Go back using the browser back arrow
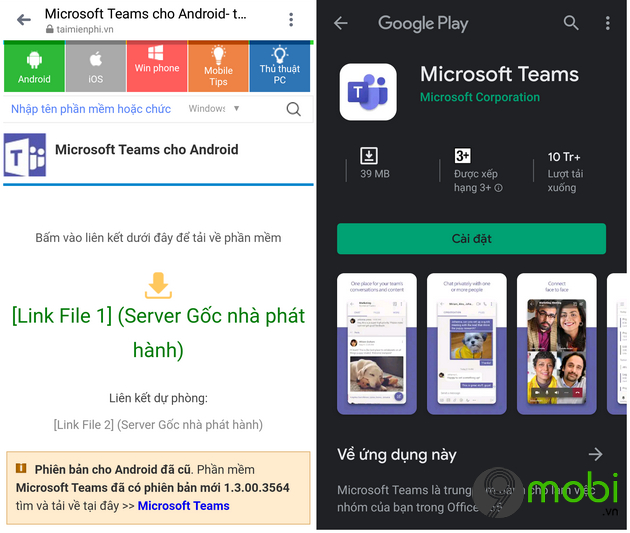Image resolution: width=630 pixels, height=533 pixels. 24,19
